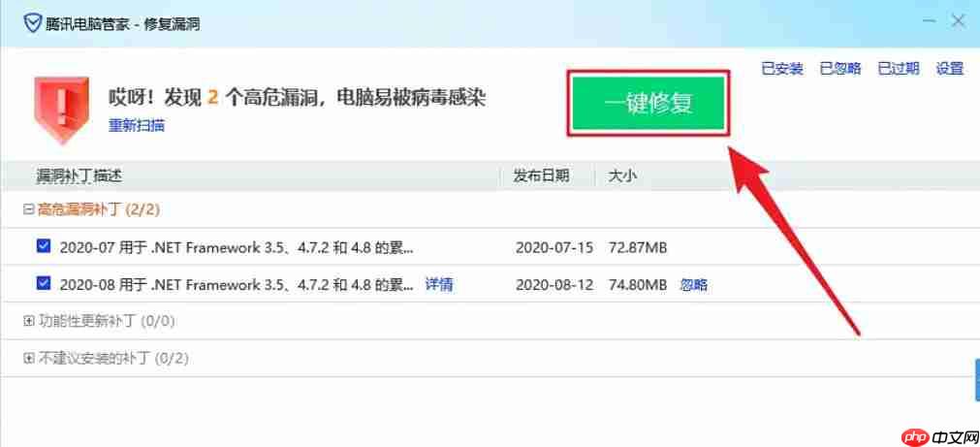980x447 pixels.
Task: Open 详情 for the 2020-08 patch
Action: (x=439, y=284)
